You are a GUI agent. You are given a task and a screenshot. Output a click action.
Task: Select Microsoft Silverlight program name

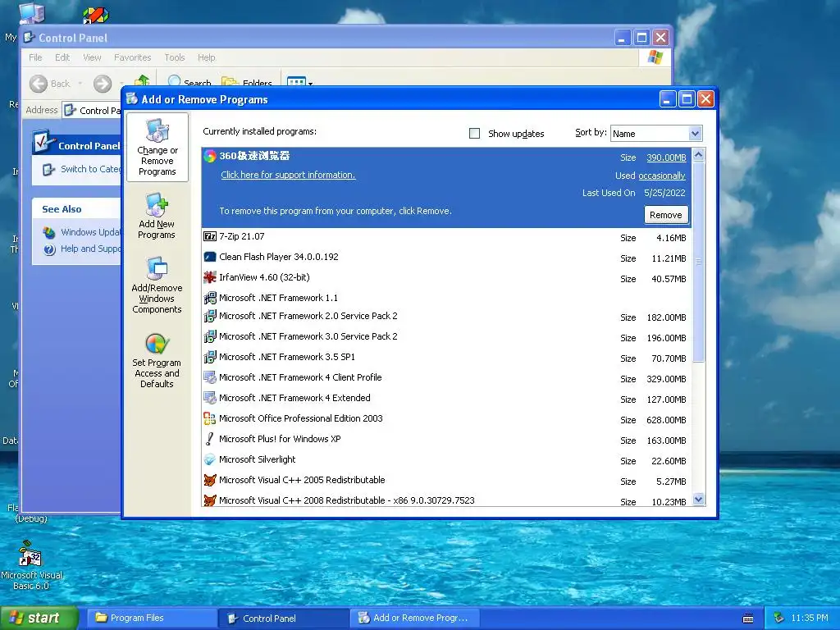click(x=257, y=459)
